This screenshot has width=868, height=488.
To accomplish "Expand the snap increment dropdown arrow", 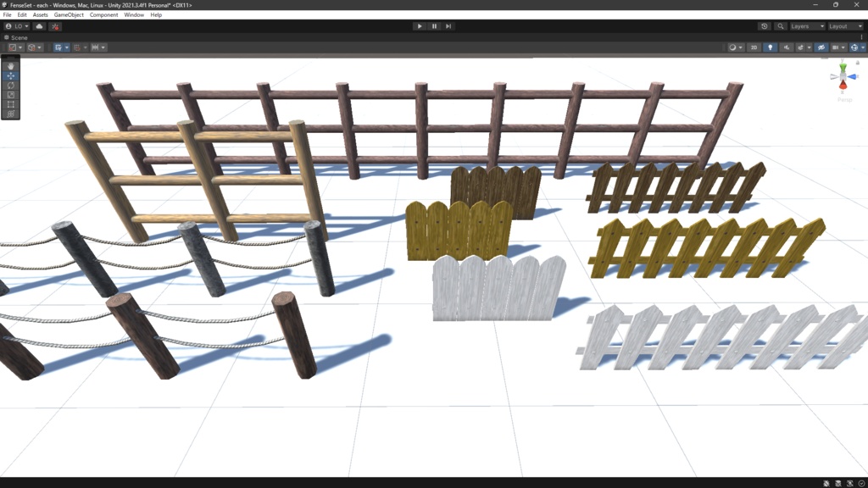I will pyautogui.click(x=103, y=47).
